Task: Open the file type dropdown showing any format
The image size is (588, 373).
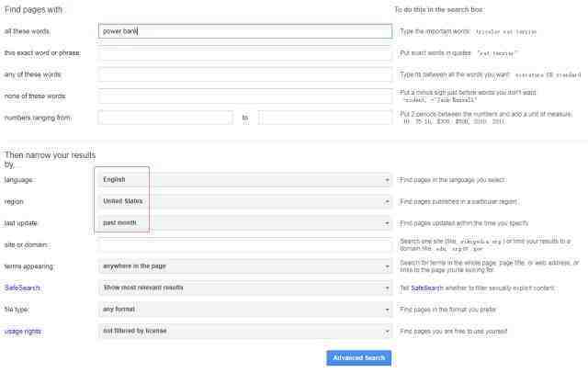Action: point(245,310)
